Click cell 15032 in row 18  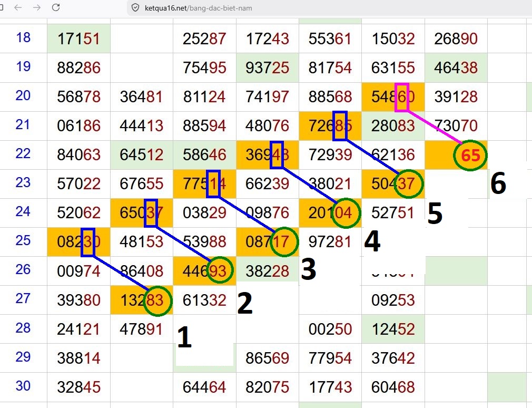click(x=393, y=38)
